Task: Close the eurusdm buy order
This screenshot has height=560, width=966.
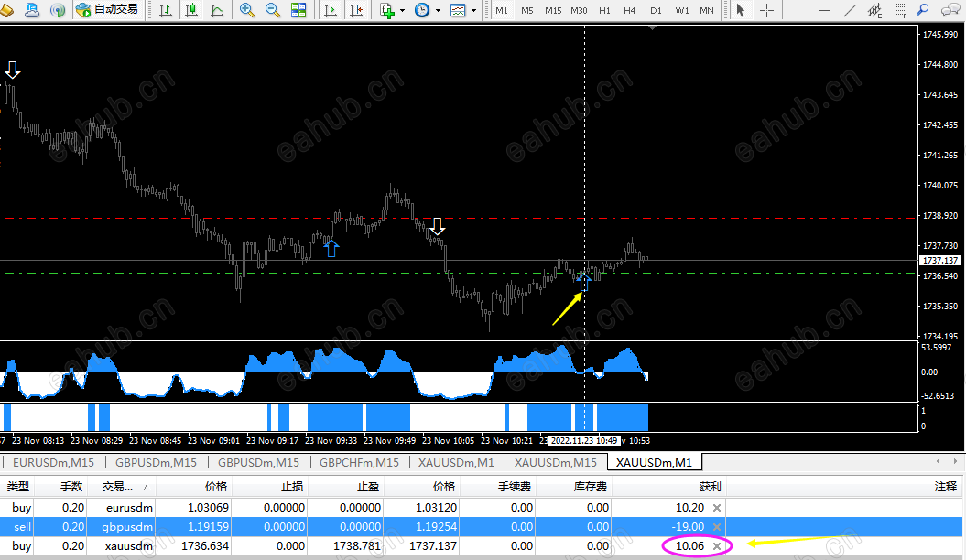Action: click(717, 508)
